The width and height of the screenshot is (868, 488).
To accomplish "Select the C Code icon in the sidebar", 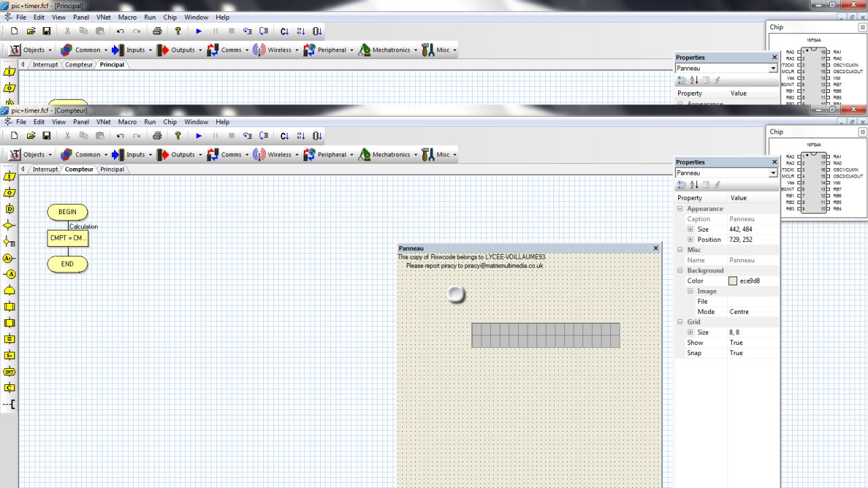I will (x=9, y=388).
